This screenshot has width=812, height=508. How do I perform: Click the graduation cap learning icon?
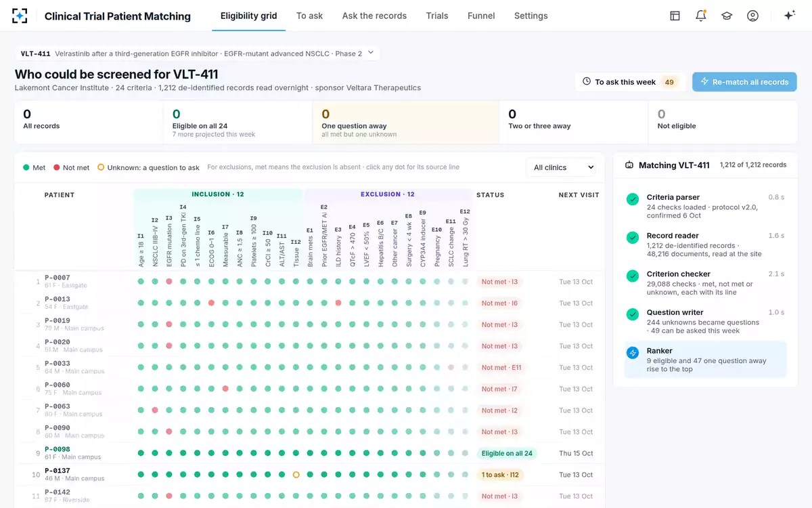[x=727, y=16]
